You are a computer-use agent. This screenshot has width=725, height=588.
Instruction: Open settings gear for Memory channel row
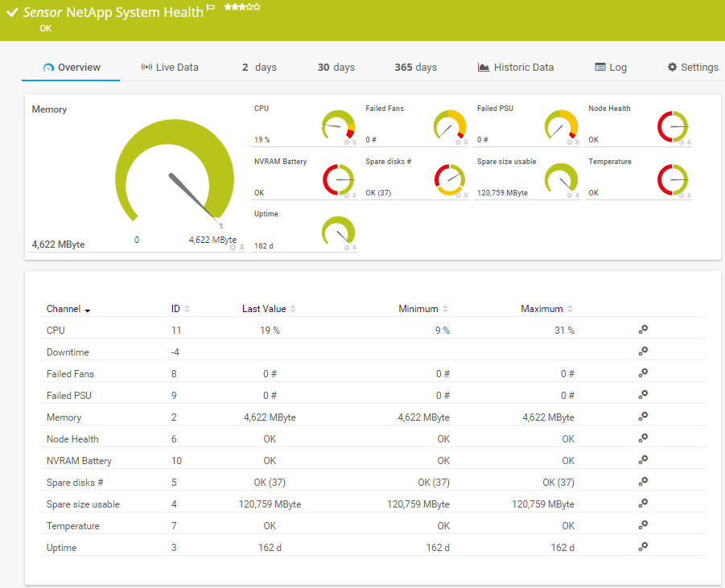tap(643, 417)
